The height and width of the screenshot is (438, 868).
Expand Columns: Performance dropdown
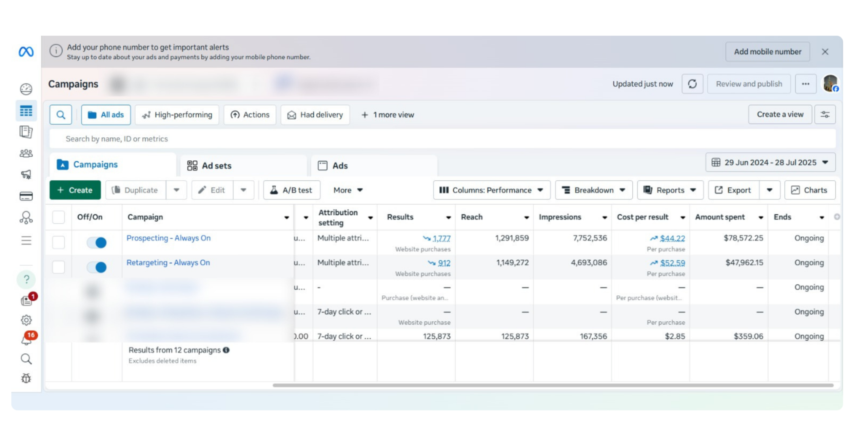pyautogui.click(x=491, y=190)
